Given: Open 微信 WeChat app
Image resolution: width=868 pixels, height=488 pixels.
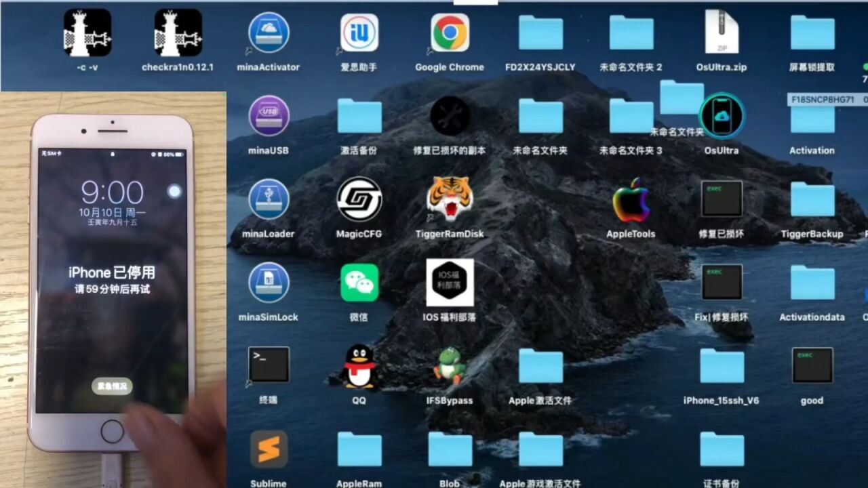Looking at the screenshot, I should pyautogui.click(x=359, y=283).
